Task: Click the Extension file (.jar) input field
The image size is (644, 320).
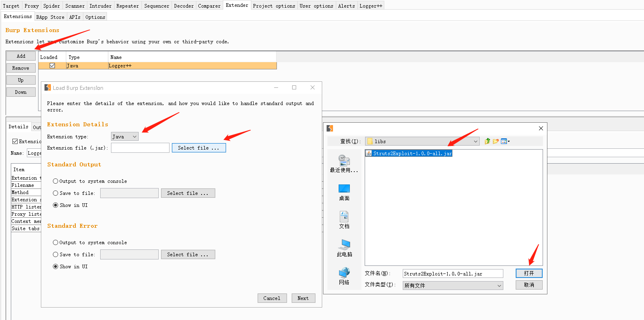Action: tap(140, 148)
